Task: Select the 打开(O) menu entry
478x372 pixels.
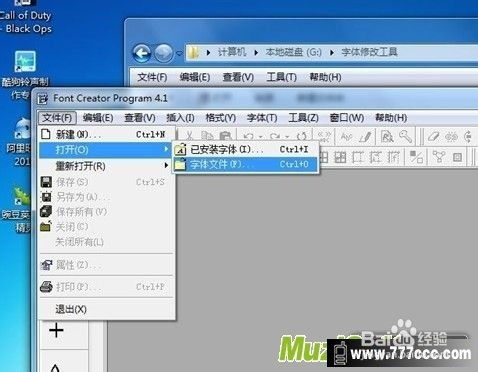Action: click(105, 150)
